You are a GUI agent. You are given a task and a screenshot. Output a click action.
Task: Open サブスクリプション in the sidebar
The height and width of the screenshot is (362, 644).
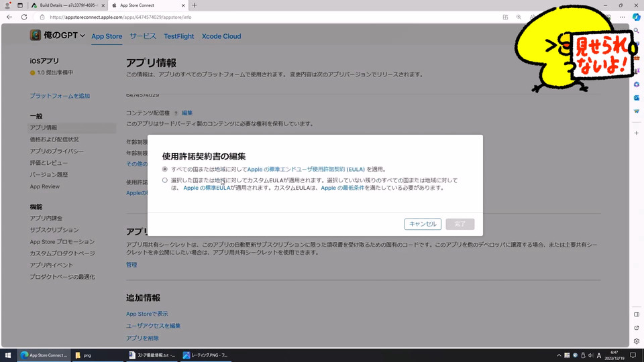tap(54, 230)
